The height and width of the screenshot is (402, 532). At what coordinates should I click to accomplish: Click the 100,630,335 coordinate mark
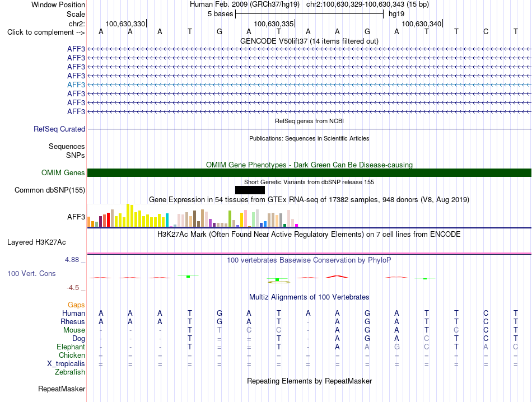tap(273, 24)
